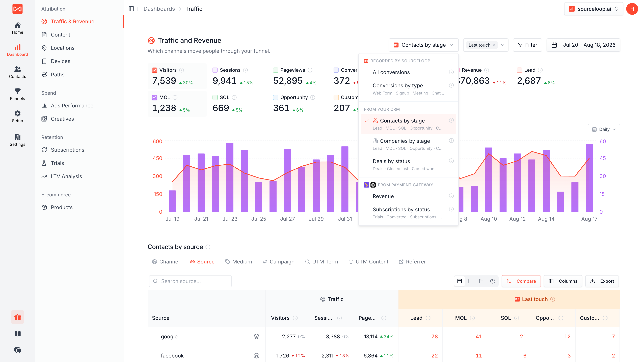
Task: Toggle the Sessions checkbox
Action: point(215,70)
